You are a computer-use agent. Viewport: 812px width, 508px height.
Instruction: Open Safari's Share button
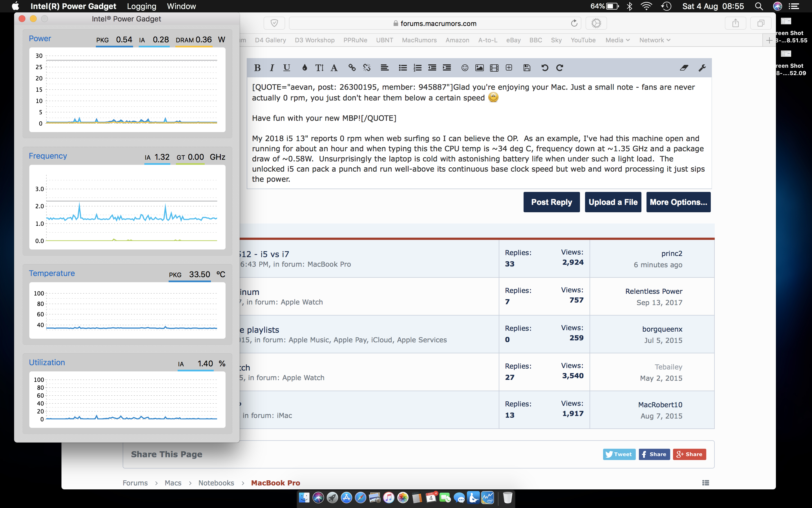click(736, 23)
